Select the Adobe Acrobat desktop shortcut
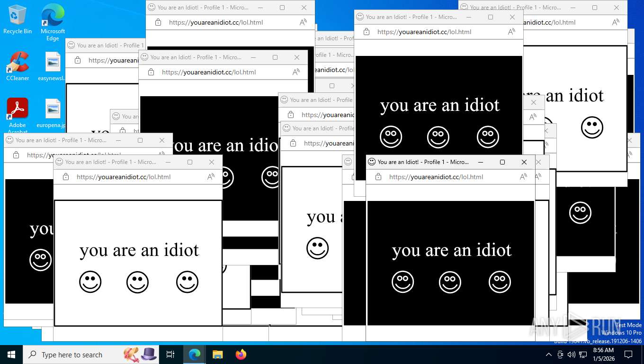The image size is (644, 364). tap(18, 116)
